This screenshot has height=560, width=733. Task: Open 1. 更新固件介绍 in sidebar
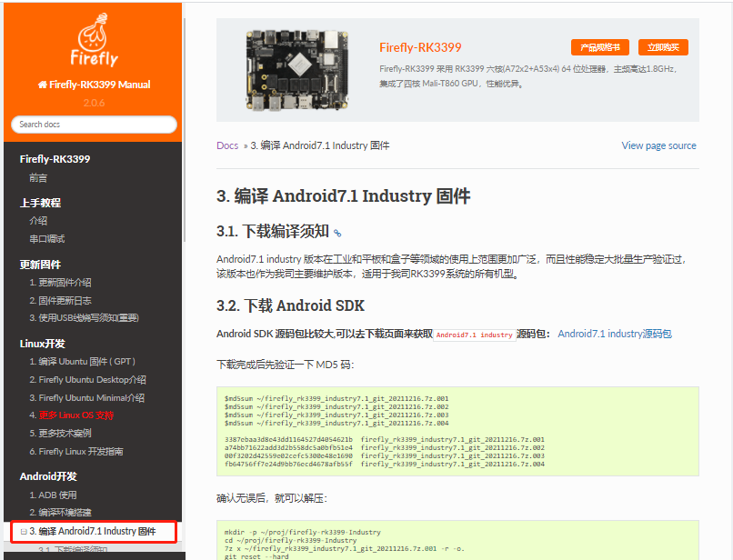[60, 283]
